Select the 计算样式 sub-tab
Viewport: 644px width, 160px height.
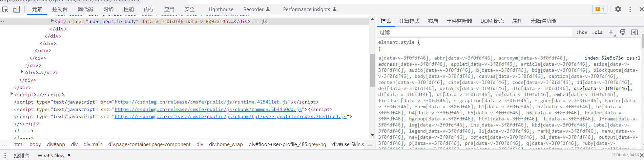click(409, 21)
